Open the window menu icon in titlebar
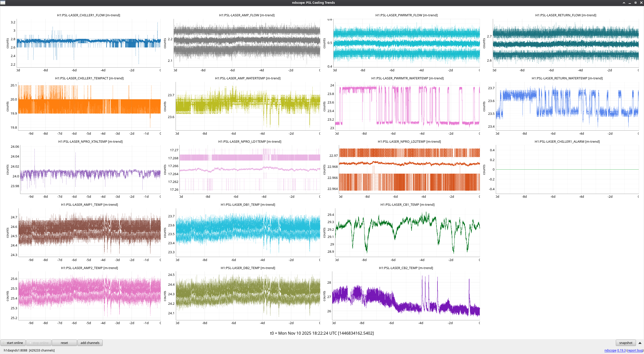The image size is (644, 354). (3, 3)
